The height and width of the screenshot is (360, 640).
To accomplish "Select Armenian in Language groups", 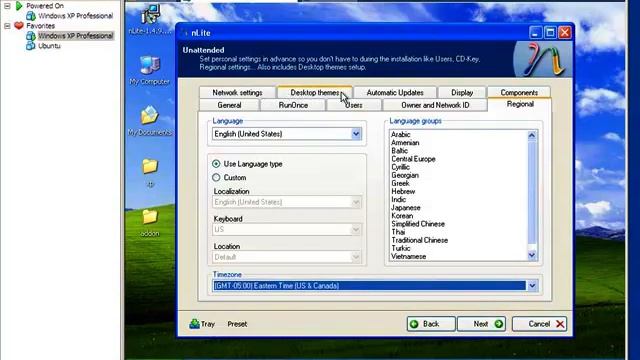I will [405, 142].
